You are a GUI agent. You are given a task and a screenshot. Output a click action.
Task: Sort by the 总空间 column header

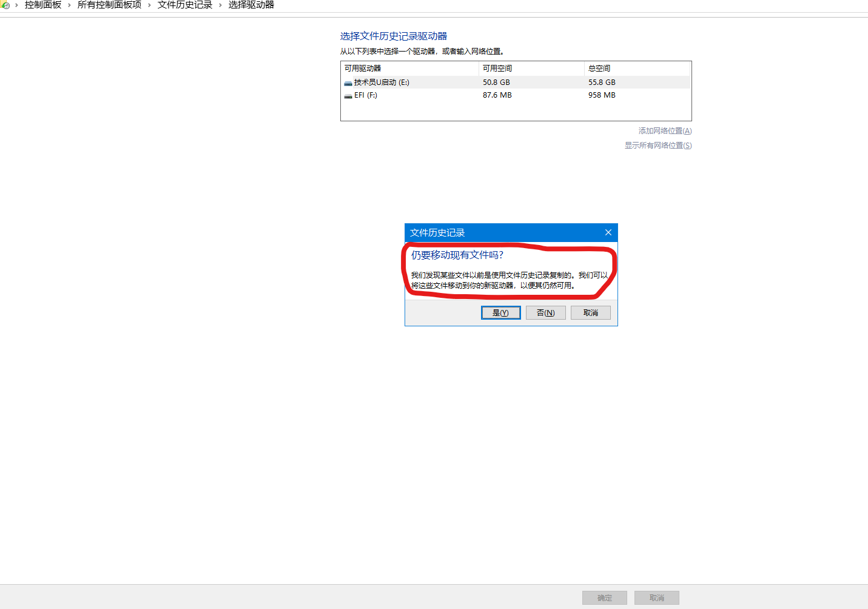tap(638, 69)
